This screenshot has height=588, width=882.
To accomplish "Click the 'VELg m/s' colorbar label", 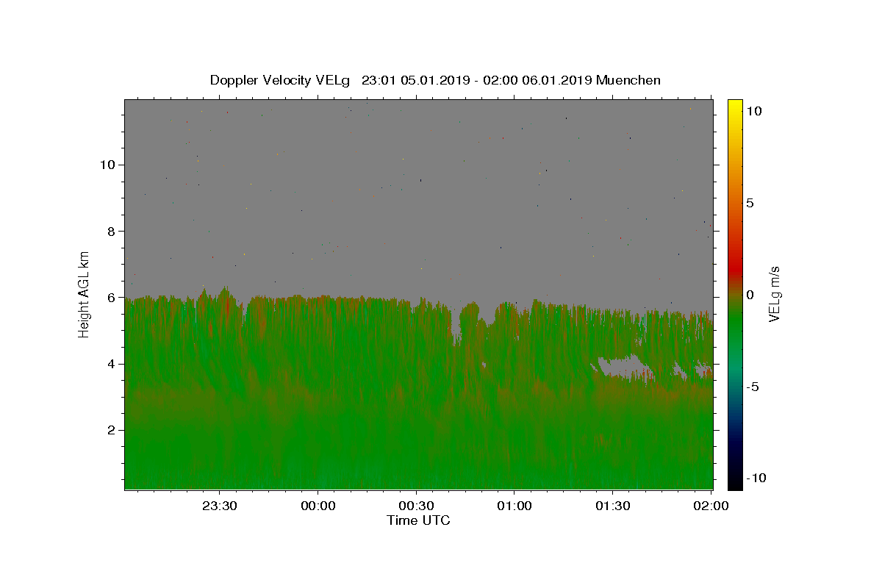I will (x=774, y=294).
